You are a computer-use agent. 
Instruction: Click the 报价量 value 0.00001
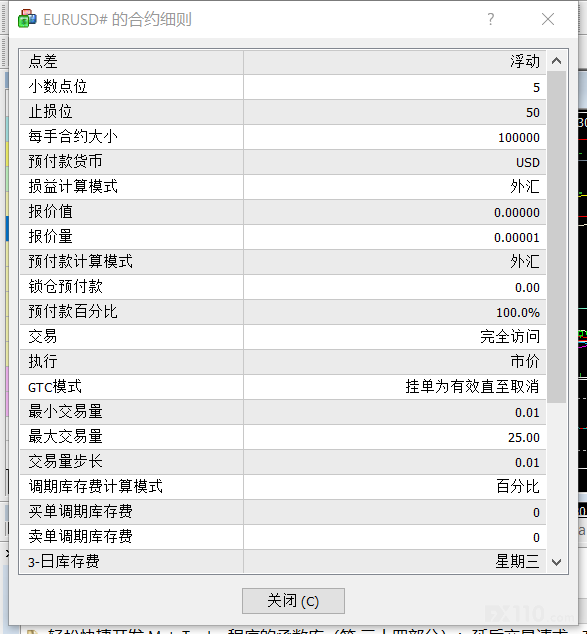[x=517, y=237]
